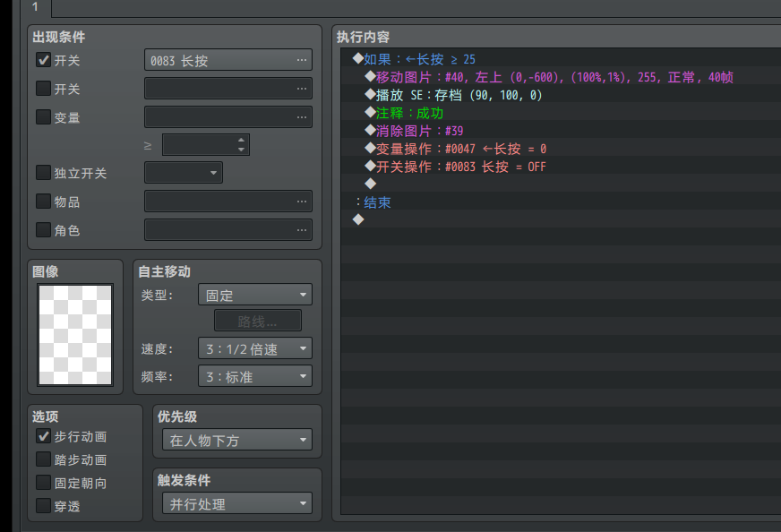Select the 如果：←长按 ≥ 25 command line
Viewport: 781px width, 532px height.
tap(561, 59)
